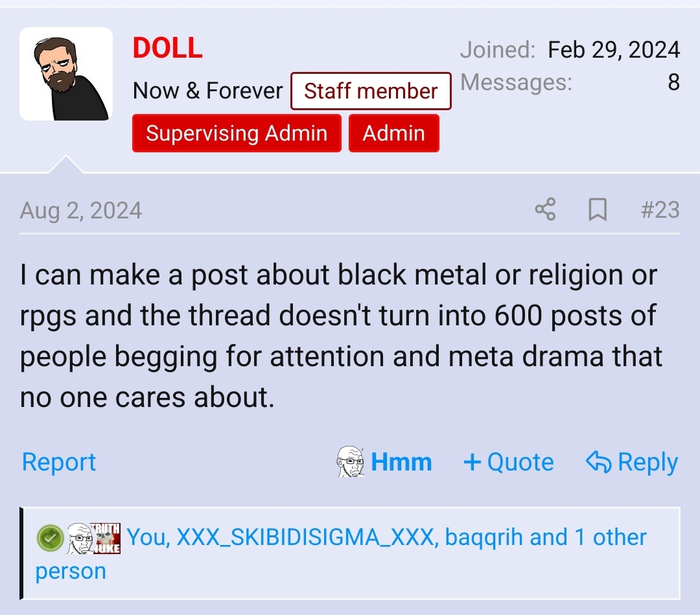The image size is (700, 615).
Task: Click the DOLL username link
Action: tap(167, 48)
